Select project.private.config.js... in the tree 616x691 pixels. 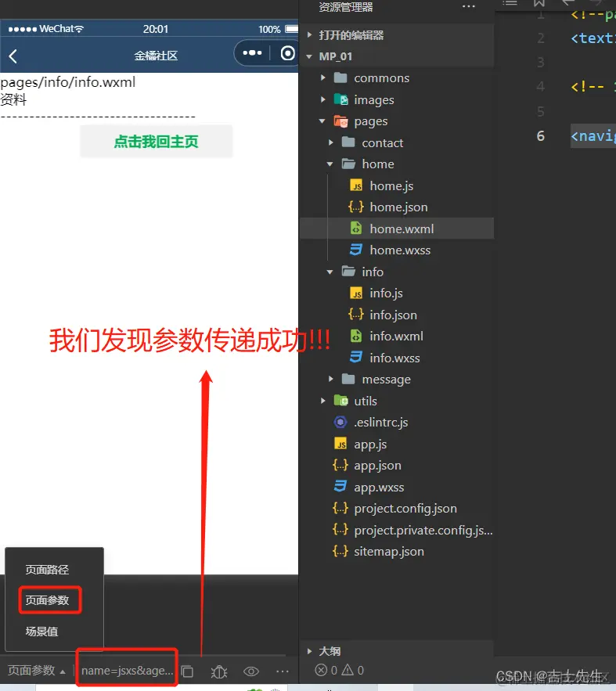tap(423, 530)
